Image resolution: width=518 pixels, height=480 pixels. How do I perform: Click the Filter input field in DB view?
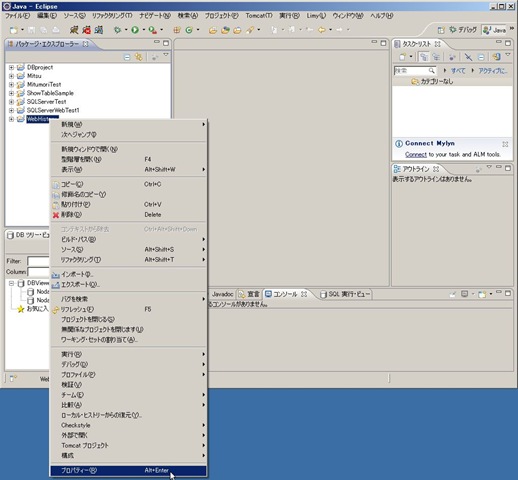pyautogui.click(x=38, y=261)
